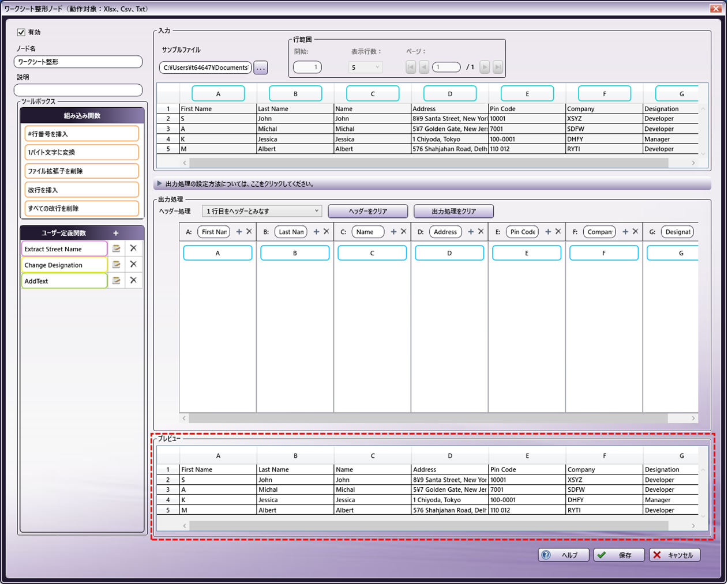Screen dimensions: 728x584
Task: Add column after First Name header
Action: 239,232
